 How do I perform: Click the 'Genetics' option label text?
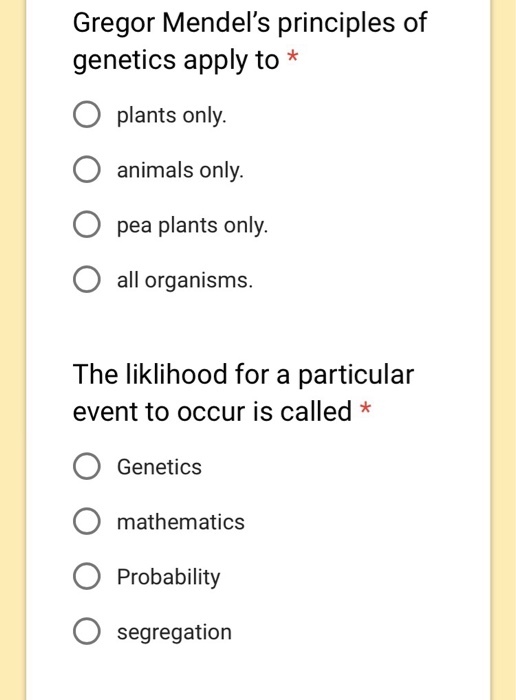click(x=159, y=467)
